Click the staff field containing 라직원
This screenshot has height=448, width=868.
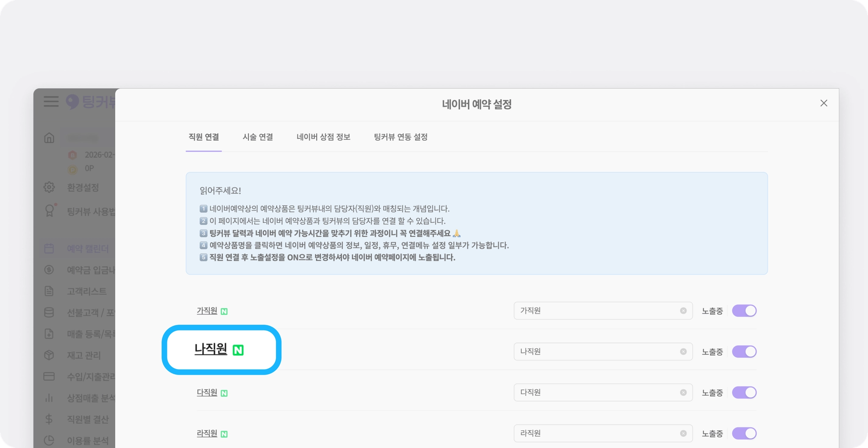point(603,433)
